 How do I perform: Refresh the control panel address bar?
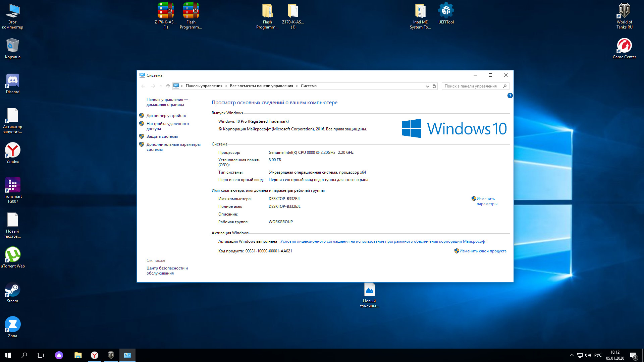[434, 86]
